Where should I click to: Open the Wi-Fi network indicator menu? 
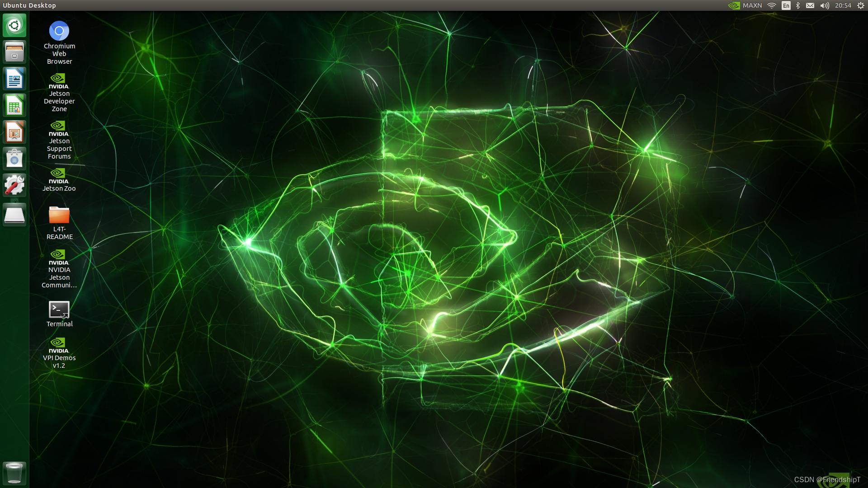[x=772, y=5]
